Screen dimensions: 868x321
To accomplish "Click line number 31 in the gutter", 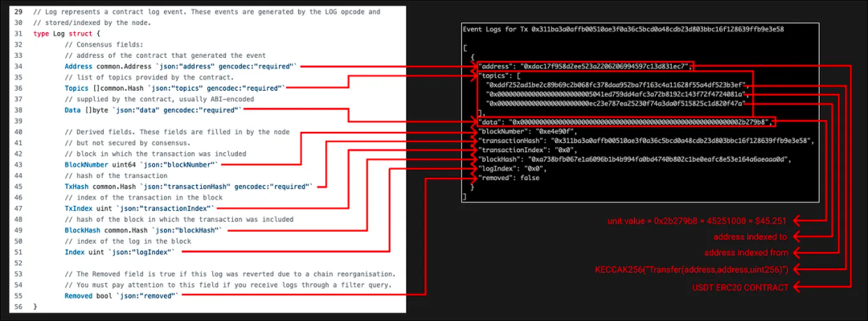I will click(18, 33).
